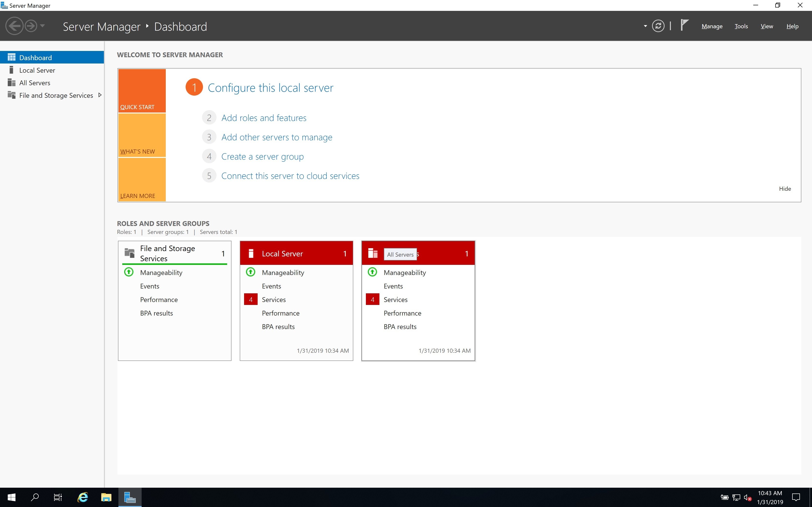Viewport: 812px width, 507px height.
Task: Click the flag/notifications icon in toolbar
Action: point(685,25)
